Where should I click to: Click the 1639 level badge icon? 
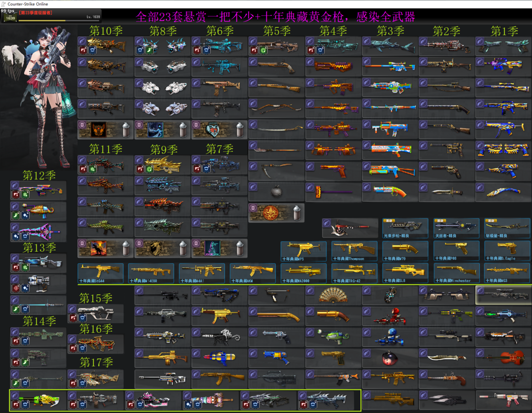click(x=10, y=18)
